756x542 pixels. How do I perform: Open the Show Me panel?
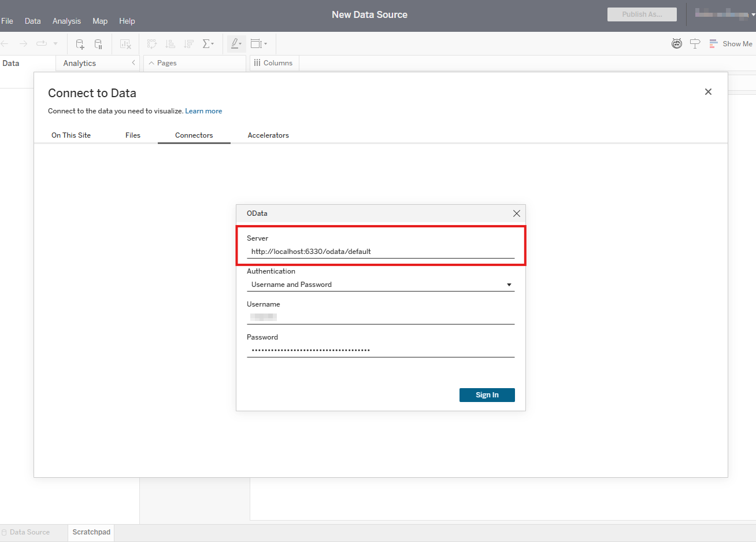coord(731,43)
